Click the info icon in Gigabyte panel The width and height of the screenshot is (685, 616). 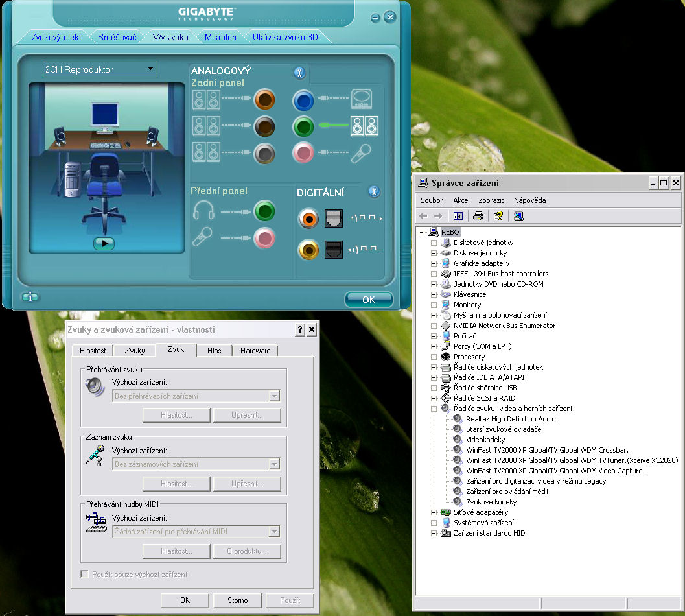(x=30, y=297)
